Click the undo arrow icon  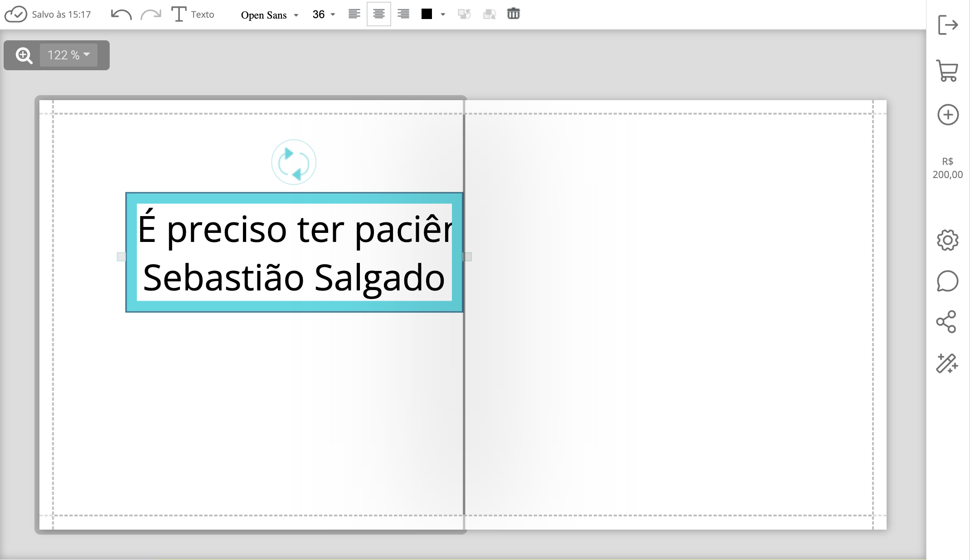121,14
